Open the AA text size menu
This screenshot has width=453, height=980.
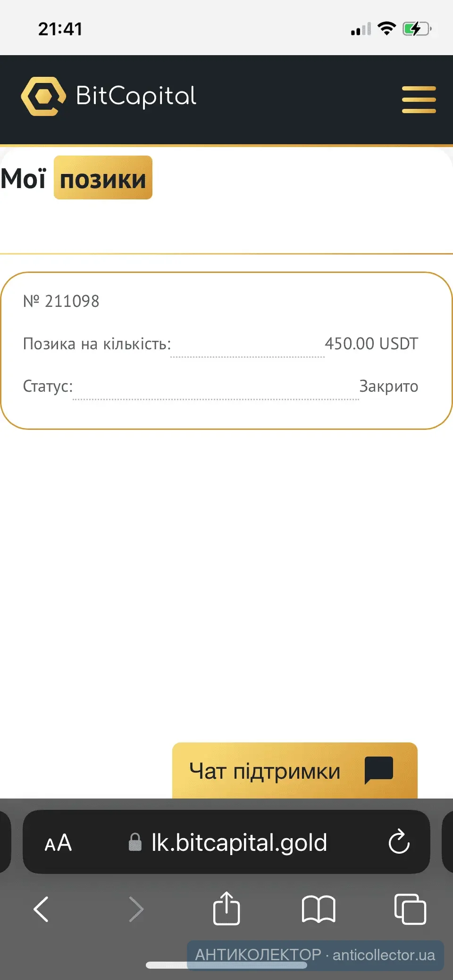[58, 843]
